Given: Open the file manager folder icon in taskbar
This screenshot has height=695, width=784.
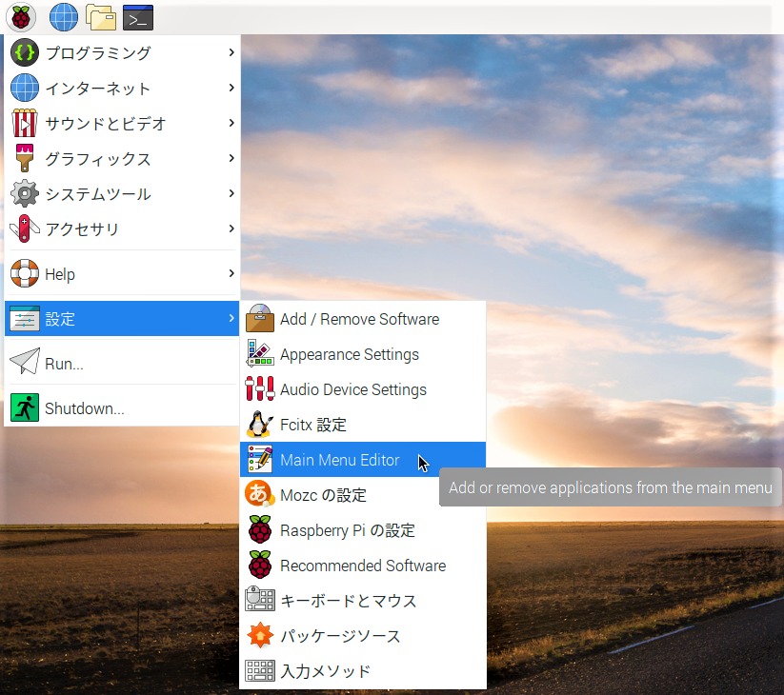Looking at the screenshot, I should 100,17.
